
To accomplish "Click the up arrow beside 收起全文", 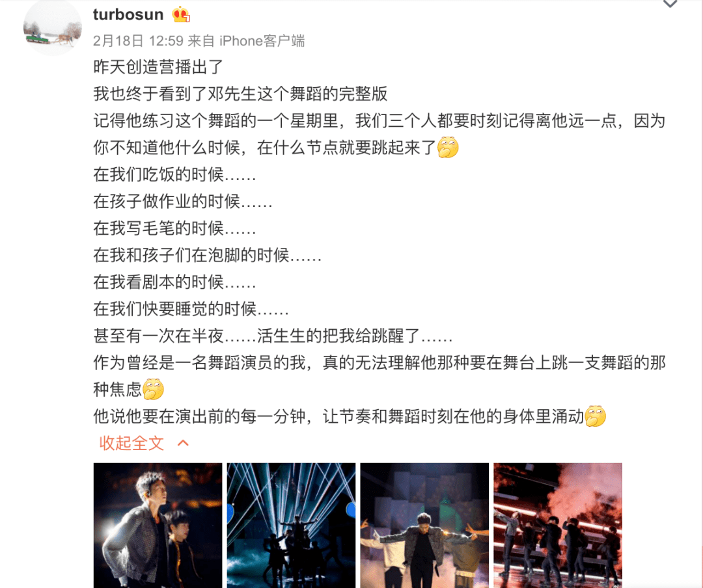I will [183, 443].
